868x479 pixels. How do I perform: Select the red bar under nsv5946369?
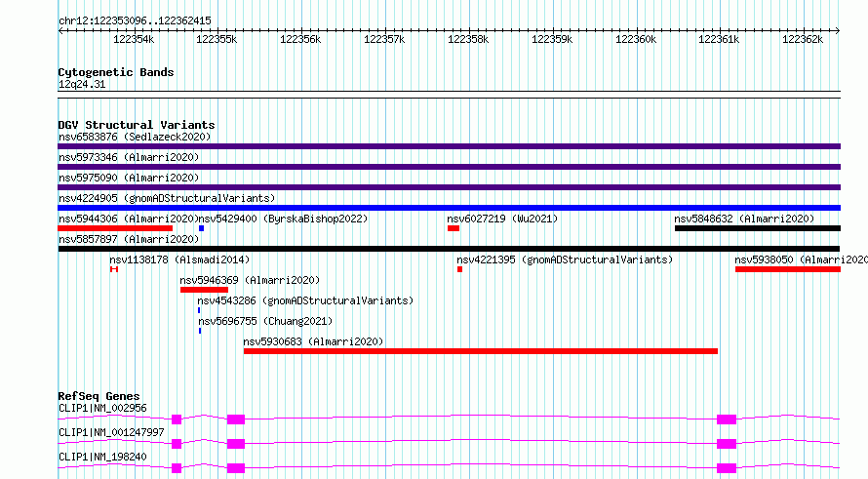point(204,290)
